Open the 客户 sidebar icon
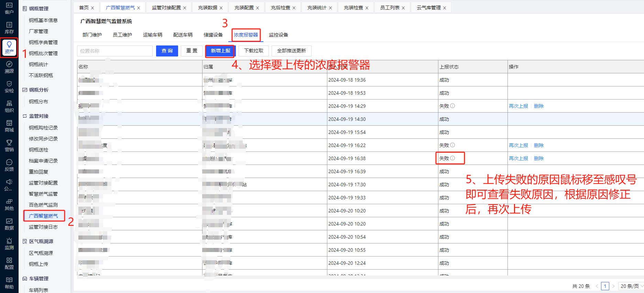 (x=9, y=8)
